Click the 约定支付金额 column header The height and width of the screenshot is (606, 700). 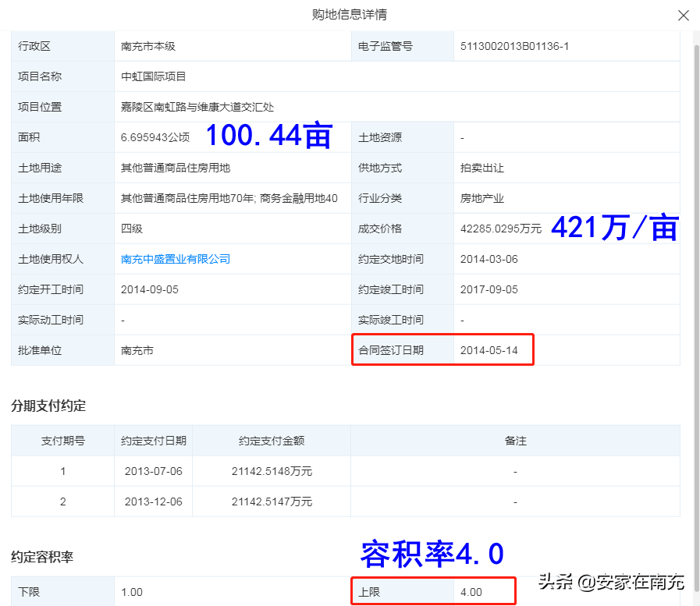[x=272, y=441]
